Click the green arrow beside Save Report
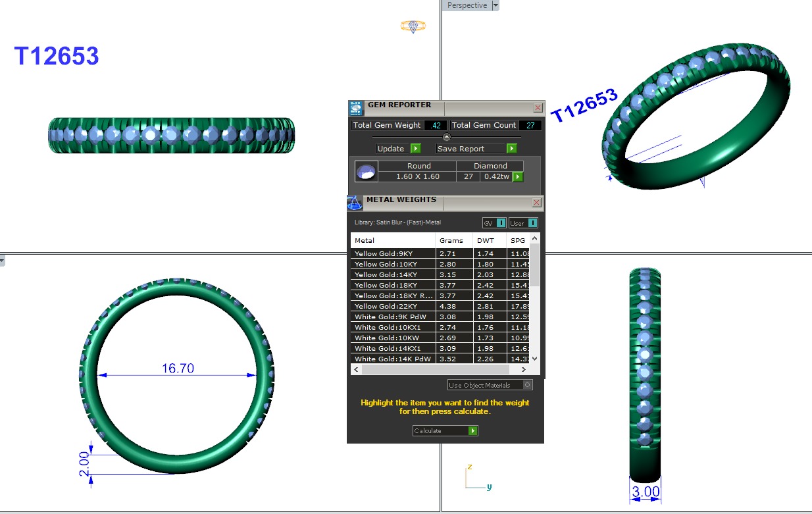The height and width of the screenshot is (514, 812). tap(511, 149)
